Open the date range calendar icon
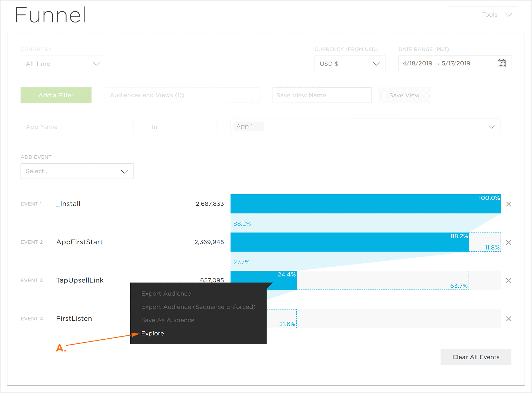This screenshot has height=393, width=532. click(501, 63)
